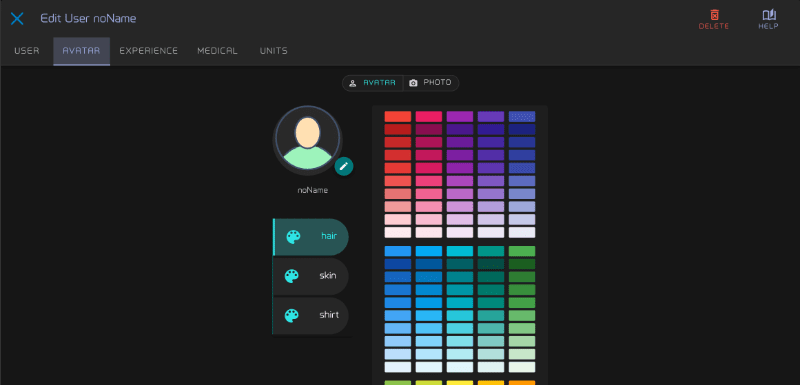This screenshot has width=800, height=385.
Task: Close the Edit User dialog with X
Action: coord(17,19)
